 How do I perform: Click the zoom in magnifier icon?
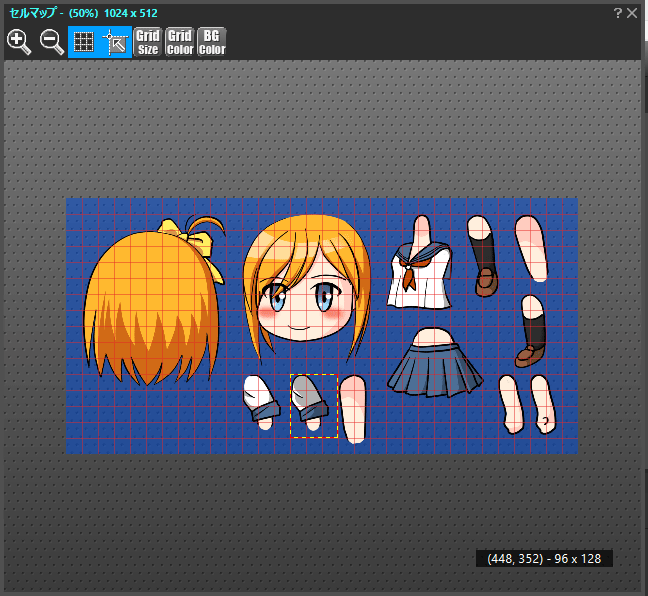coord(19,42)
